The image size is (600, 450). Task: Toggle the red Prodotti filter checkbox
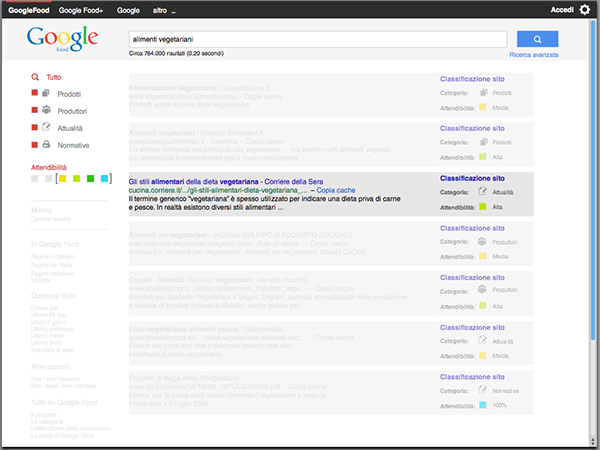point(34,93)
